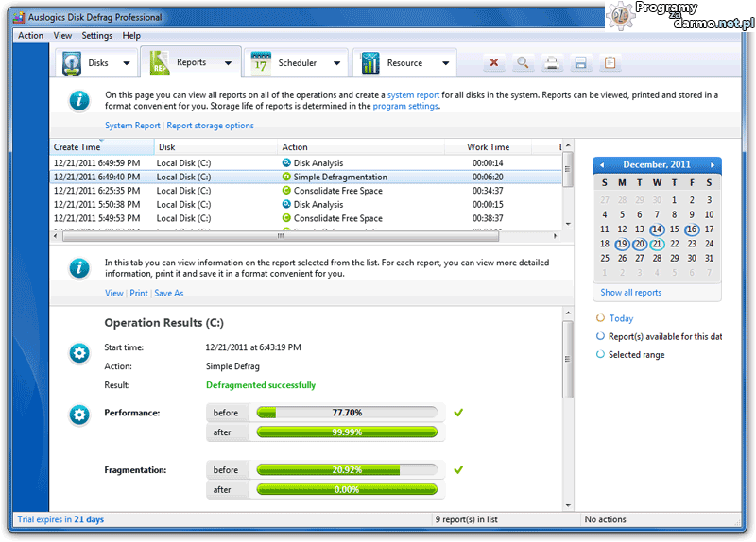Click the System Report link
Image resolution: width=756 pixels, height=542 pixels.
(x=132, y=126)
